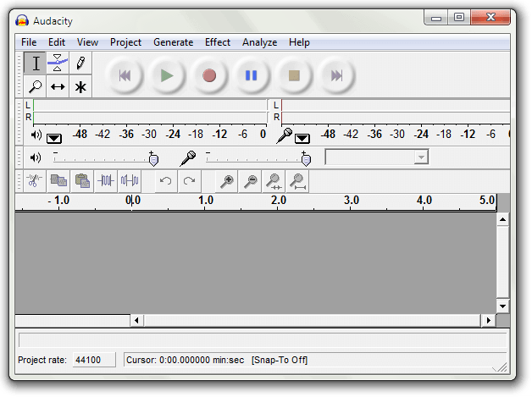Open the Project menu
Image resolution: width=532 pixels, height=397 pixels.
point(125,42)
